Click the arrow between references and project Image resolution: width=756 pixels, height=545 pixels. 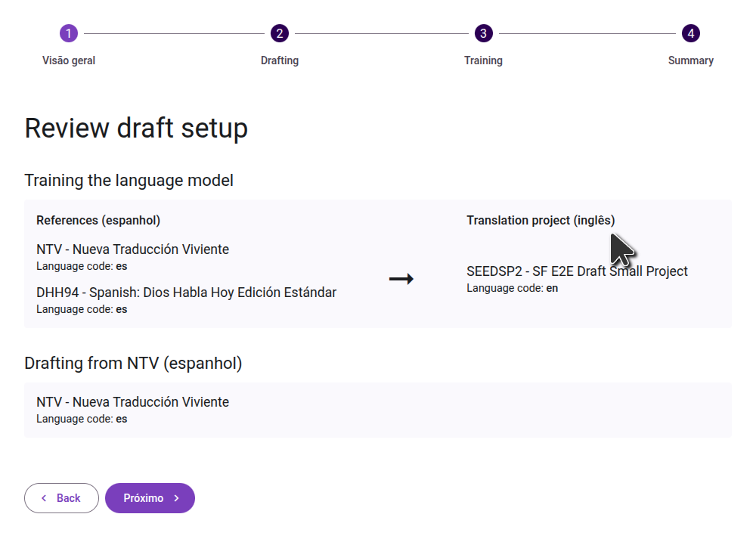401,278
